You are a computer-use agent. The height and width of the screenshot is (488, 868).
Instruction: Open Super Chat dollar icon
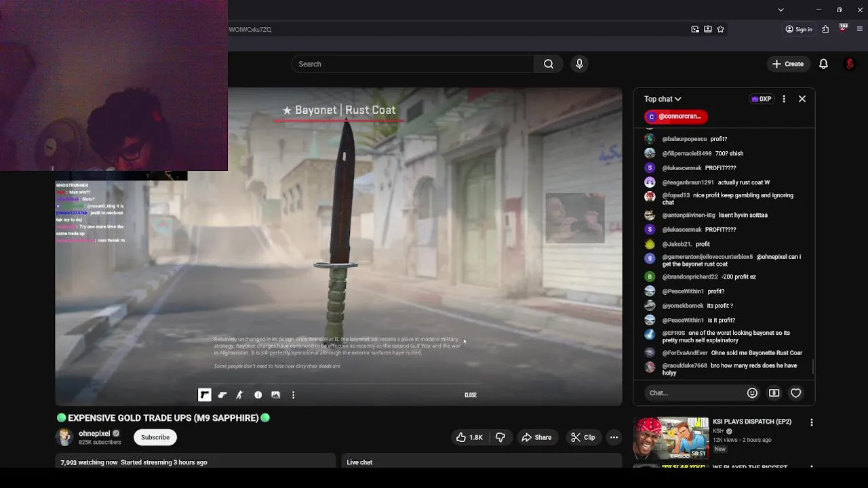(774, 393)
